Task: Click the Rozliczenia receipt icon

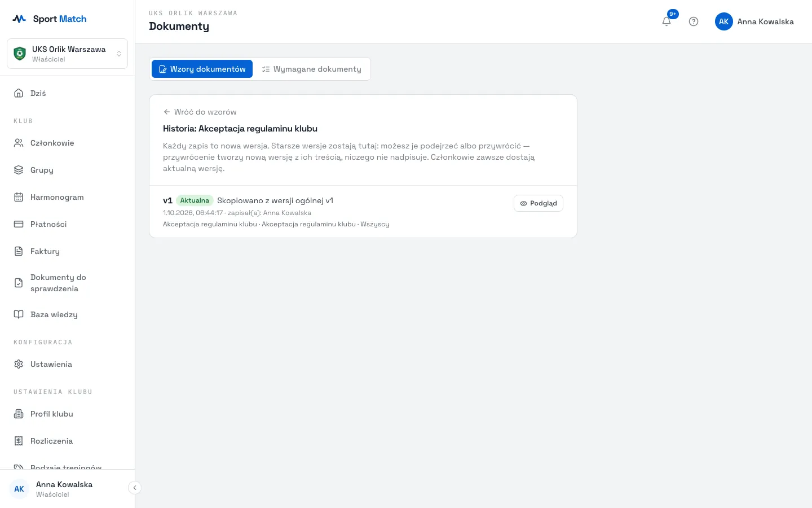Action: click(x=19, y=441)
